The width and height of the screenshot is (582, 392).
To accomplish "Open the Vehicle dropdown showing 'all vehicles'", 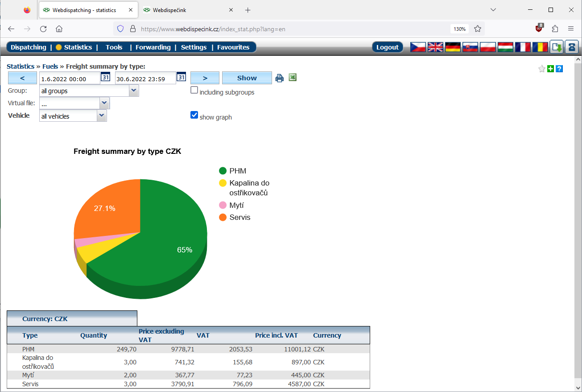I will coord(102,115).
